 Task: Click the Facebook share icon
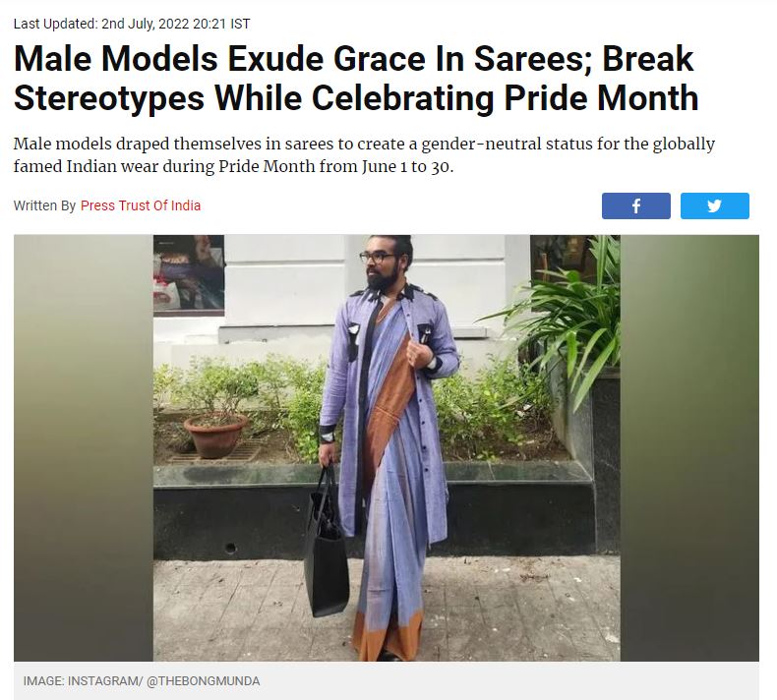(635, 205)
